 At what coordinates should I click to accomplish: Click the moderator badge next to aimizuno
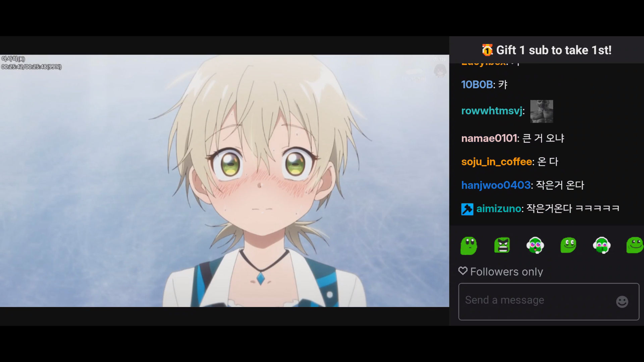tap(467, 209)
